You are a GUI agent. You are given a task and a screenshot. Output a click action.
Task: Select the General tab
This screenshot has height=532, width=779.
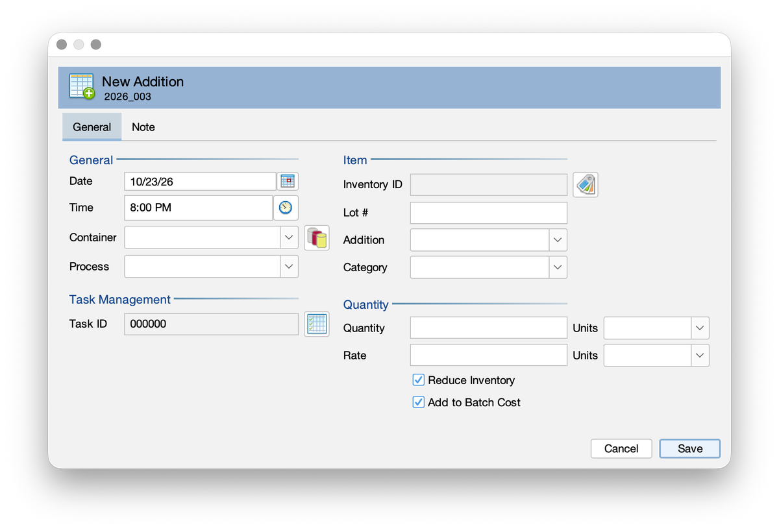92,127
